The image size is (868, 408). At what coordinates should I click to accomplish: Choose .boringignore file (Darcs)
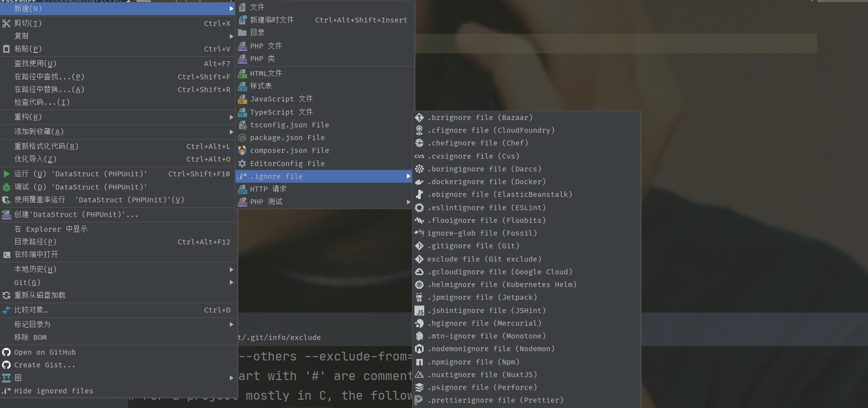click(x=527, y=169)
